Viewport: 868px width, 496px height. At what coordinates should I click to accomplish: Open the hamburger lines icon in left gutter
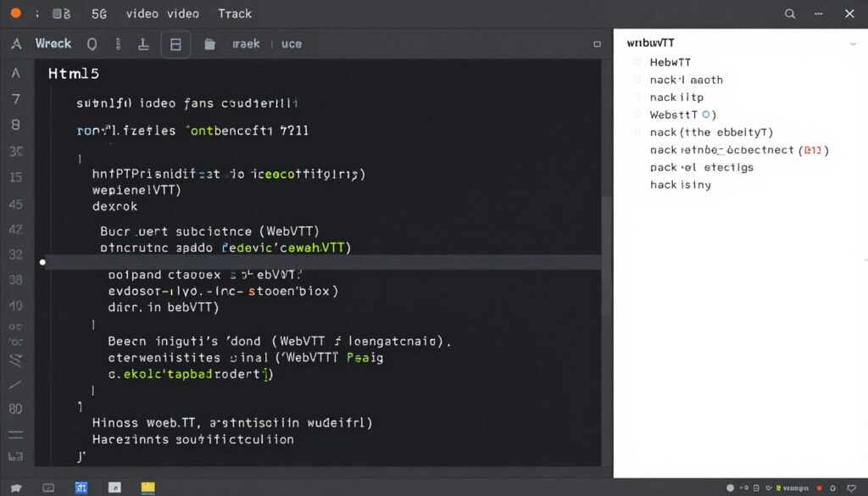(15, 435)
